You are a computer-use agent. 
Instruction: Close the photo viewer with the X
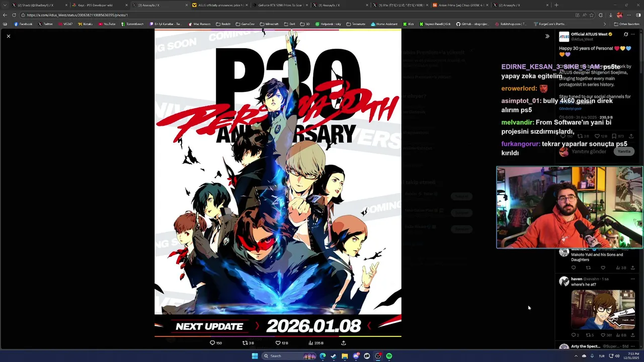tap(8, 36)
